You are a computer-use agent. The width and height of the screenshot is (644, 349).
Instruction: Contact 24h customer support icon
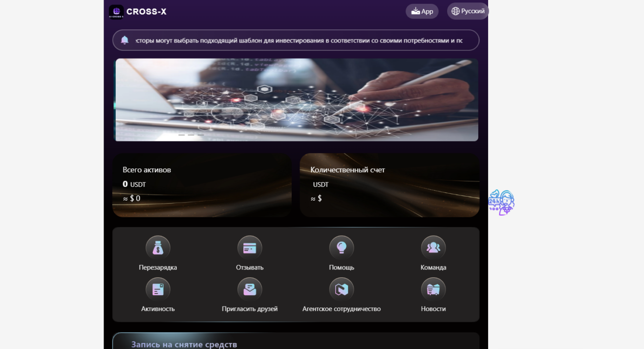(x=501, y=203)
